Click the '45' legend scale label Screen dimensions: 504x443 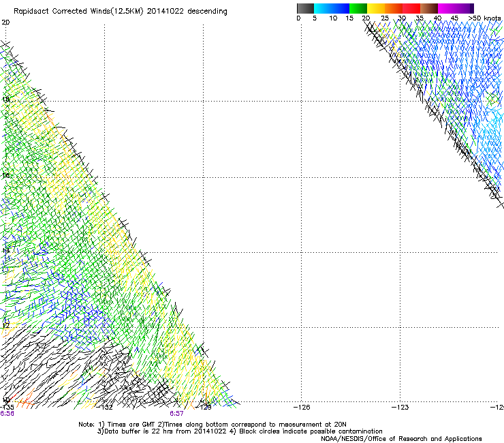[x=454, y=18]
